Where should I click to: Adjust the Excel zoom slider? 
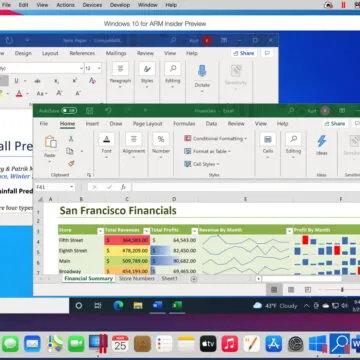pyautogui.click(x=342, y=290)
